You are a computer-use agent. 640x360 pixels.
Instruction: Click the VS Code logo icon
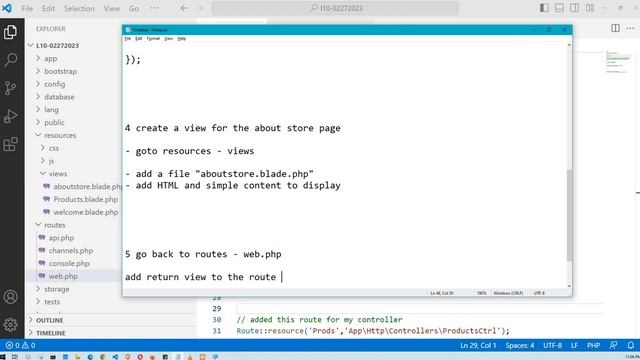7,8
